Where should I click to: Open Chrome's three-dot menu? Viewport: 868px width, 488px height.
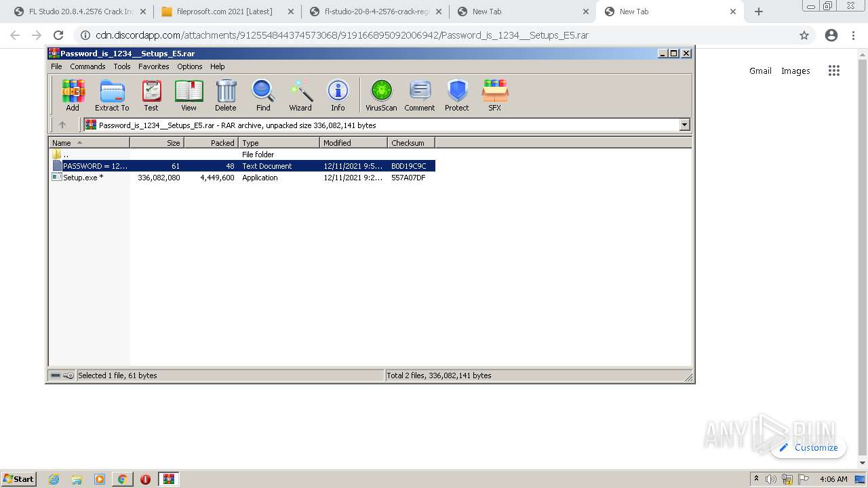pyautogui.click(x=854, y=35)
